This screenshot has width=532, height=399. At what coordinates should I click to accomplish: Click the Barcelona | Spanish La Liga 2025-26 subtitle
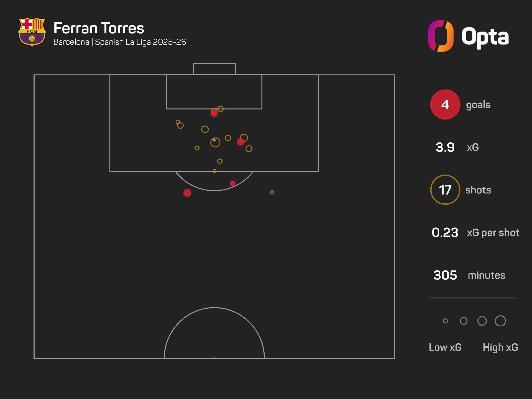120,42
